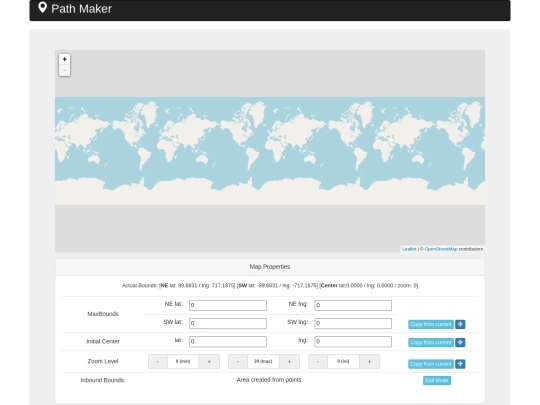This screenshot has width=540, height=405.
Task: Click the MaxBounds label
Action: click(x=103, y=314)
